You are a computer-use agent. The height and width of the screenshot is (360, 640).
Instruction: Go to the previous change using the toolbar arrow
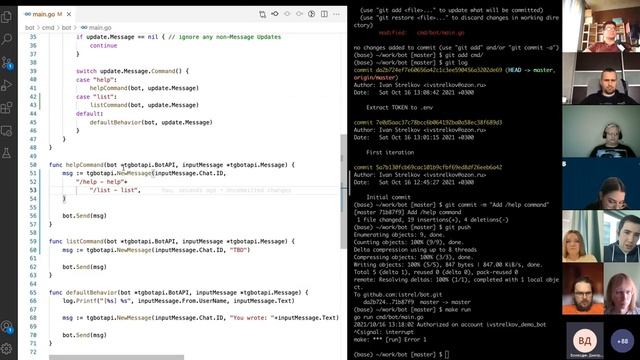point(287,14)
